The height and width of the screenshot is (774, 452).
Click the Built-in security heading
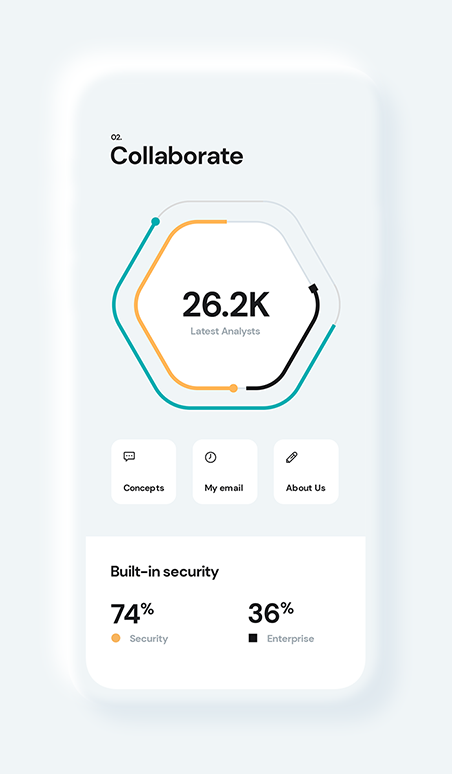coord(165,572)
